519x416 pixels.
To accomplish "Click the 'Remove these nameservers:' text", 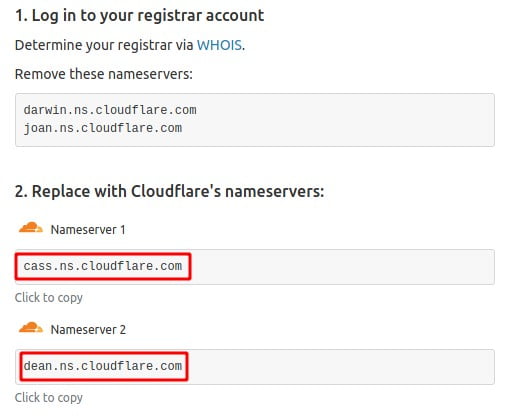I will (x=104, y=74).
